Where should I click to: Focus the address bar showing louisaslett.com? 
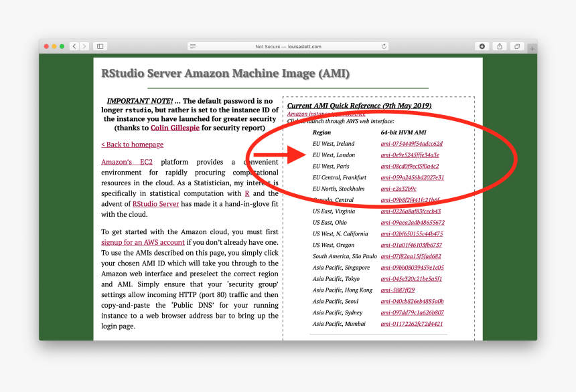click(288, 46)
